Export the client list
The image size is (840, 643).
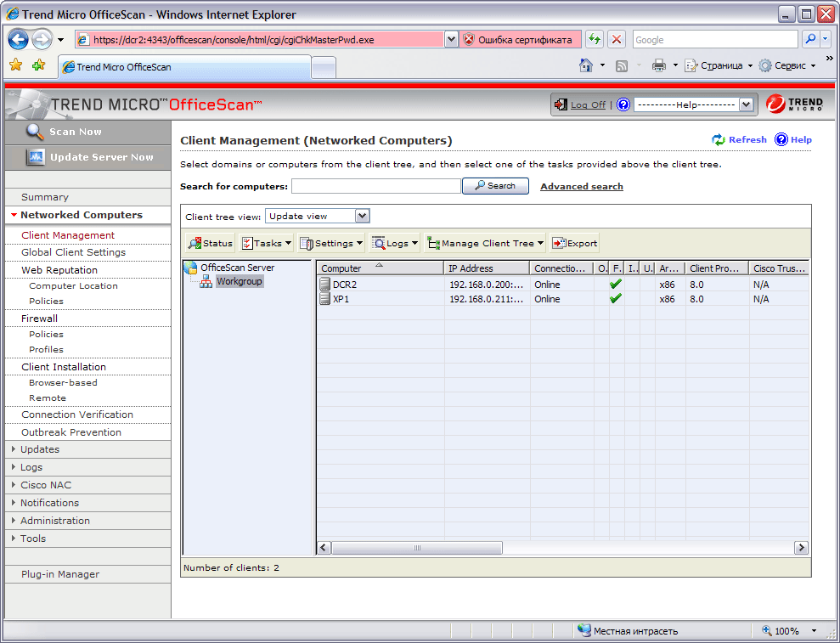[x=574, y=243]
